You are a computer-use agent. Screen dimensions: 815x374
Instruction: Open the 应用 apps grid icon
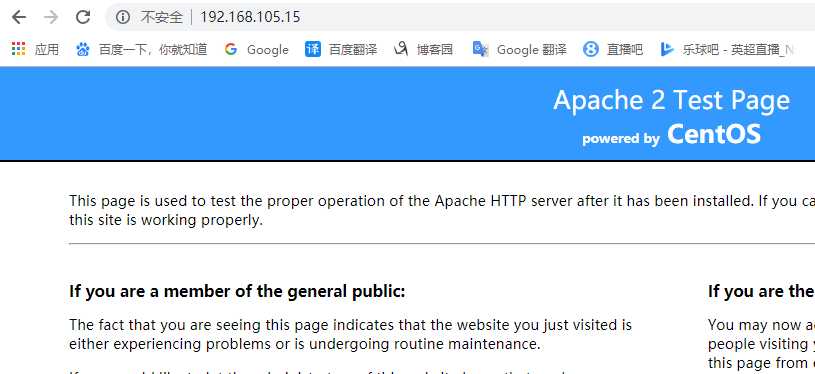pyautogui.click(x=18, y=49)
